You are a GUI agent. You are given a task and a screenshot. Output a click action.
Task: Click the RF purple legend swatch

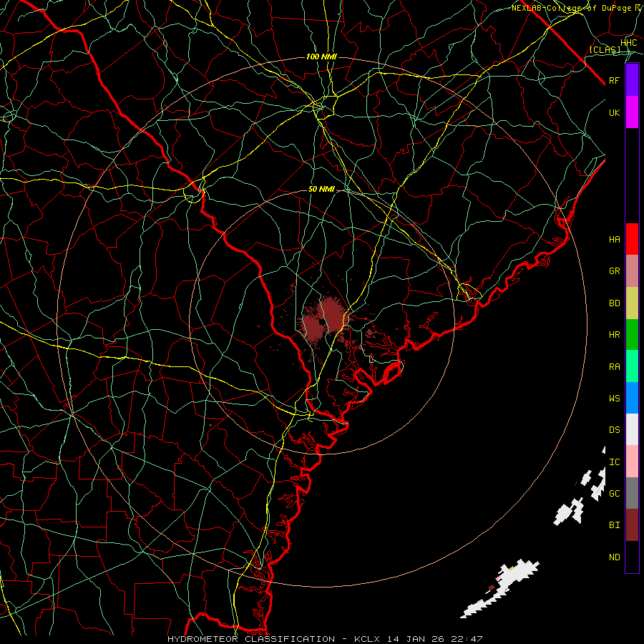pos(632,80)
